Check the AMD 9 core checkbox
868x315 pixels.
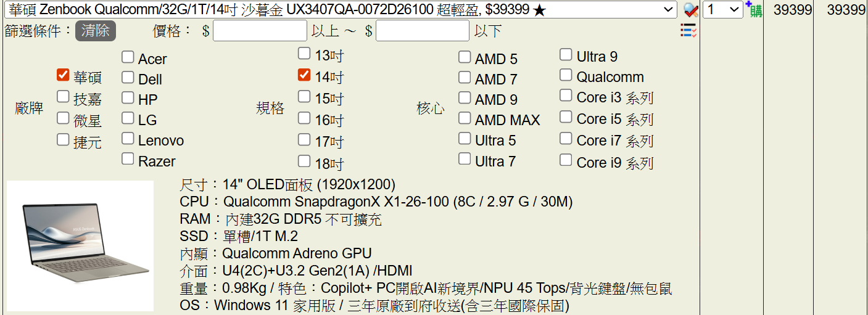coord(465,98)
